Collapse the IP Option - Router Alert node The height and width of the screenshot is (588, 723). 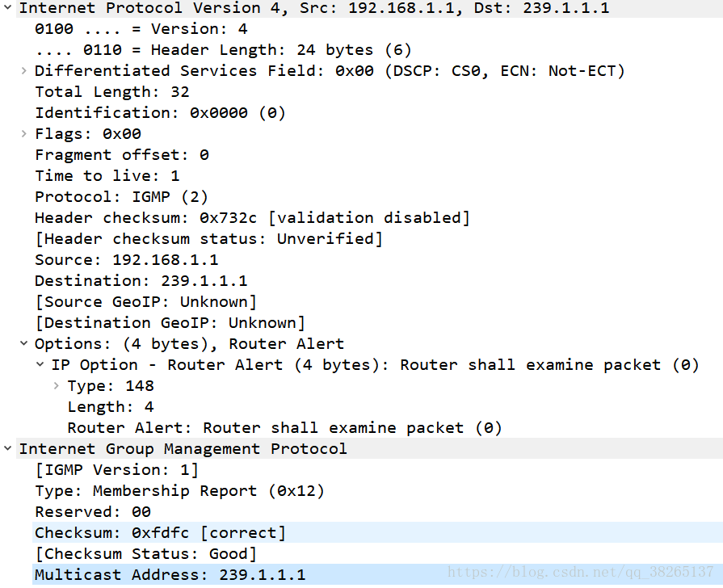(x=40, y=365)
